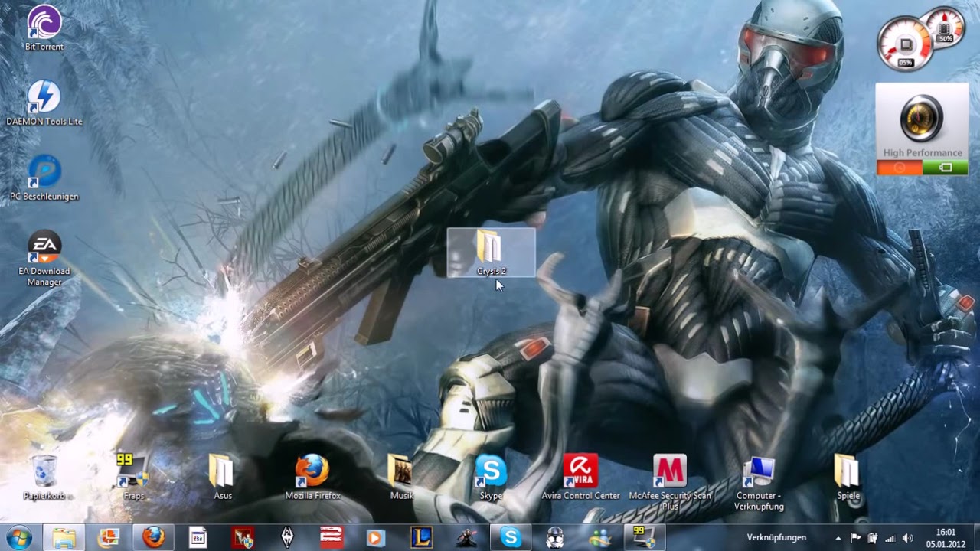Open the Skyrim icon in the taskbar

pyautogui.click(x=287, y=537)
